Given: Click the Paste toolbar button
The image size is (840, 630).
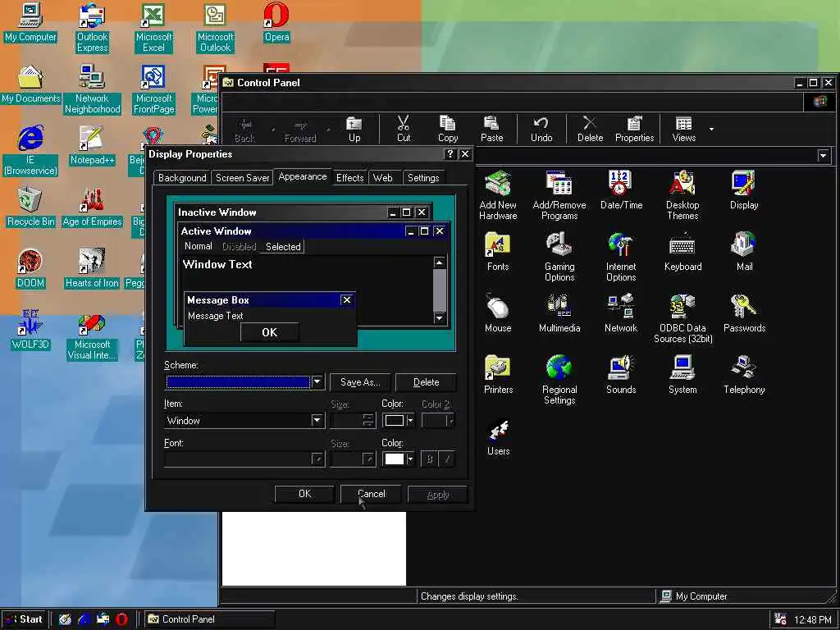Looking at the screenshot, I should point(492,129).
